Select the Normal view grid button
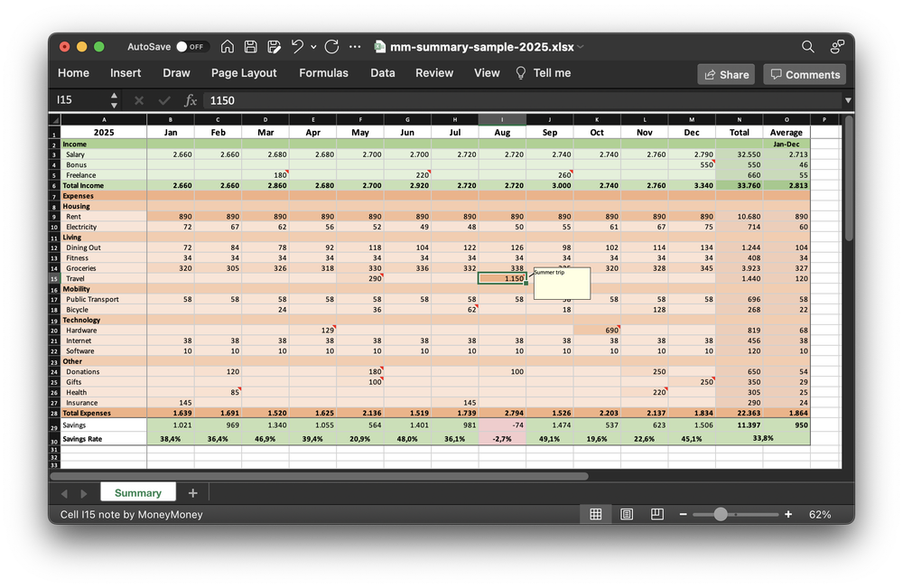903x588 pixels. (x=596, y=514)
